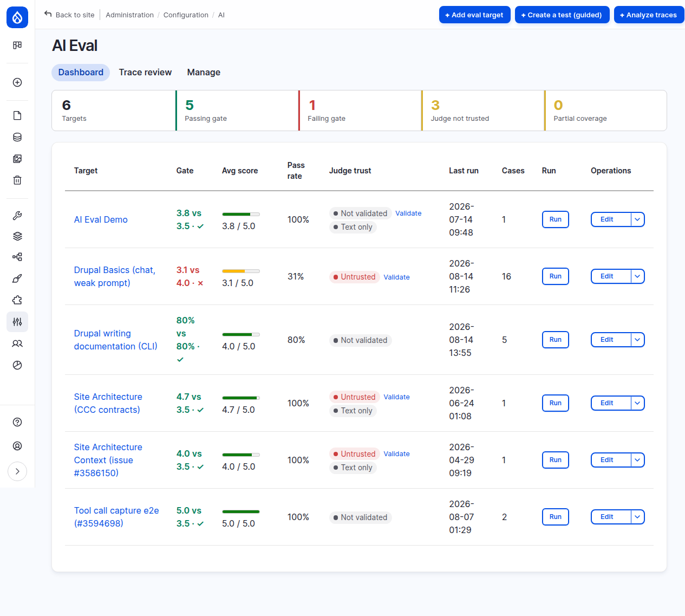The height and width of the screenshot is (616, 685).
Task: Click the Reports pie chart icon
Action: point(17,365)
